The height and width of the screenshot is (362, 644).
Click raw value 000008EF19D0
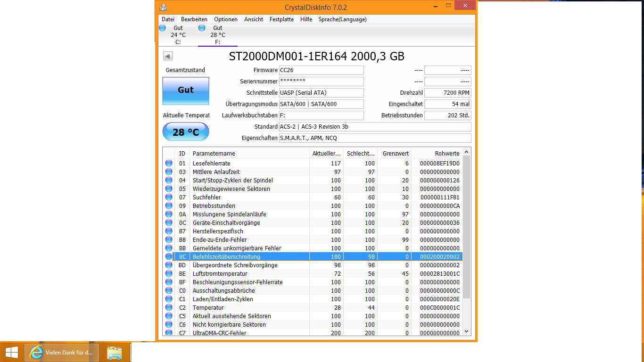(x=439, y=163)
